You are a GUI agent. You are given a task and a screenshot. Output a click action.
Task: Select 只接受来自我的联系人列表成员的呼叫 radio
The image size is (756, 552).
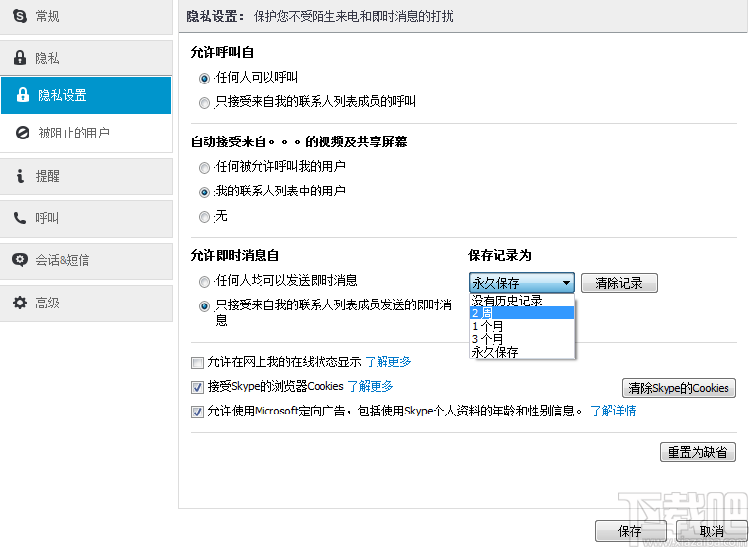coord(204,102)
